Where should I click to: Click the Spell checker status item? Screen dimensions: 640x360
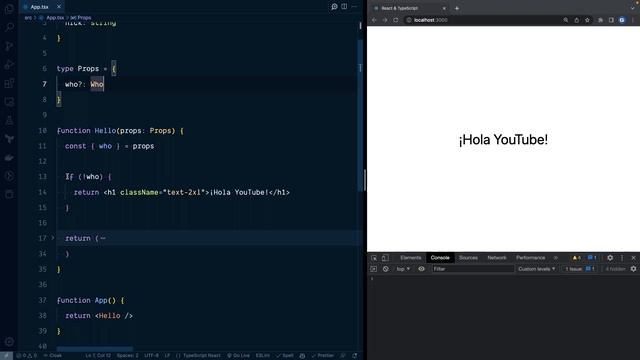285,356
